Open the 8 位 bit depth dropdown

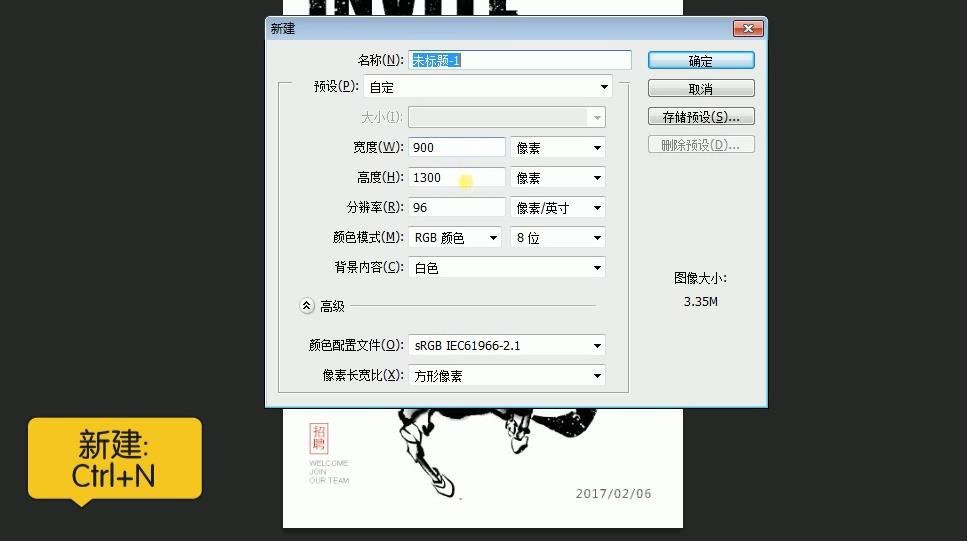coord(557,238)
